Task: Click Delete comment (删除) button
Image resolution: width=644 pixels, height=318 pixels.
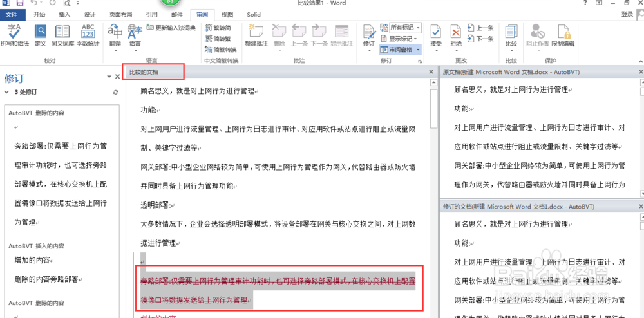Action: coord(279,35)
